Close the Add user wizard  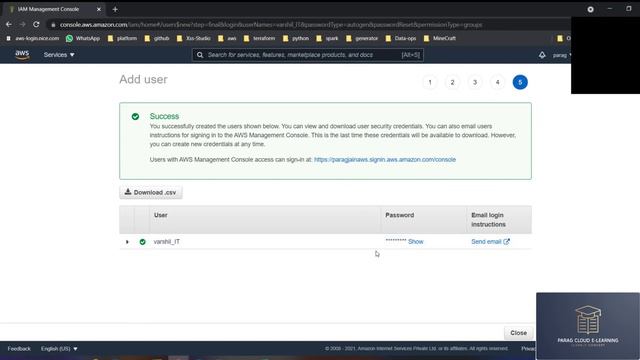[x=518, y=333]
